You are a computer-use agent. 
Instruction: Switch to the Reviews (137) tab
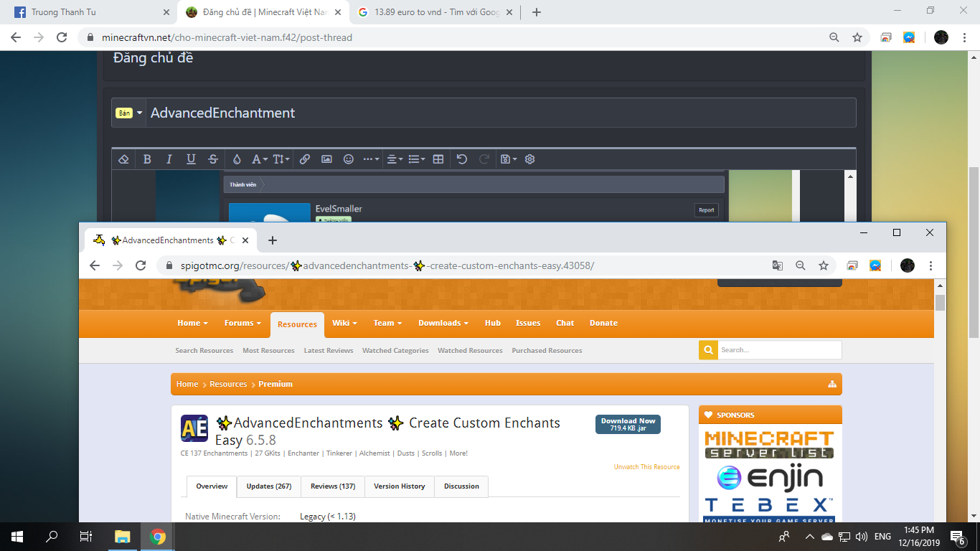[333, 486]
